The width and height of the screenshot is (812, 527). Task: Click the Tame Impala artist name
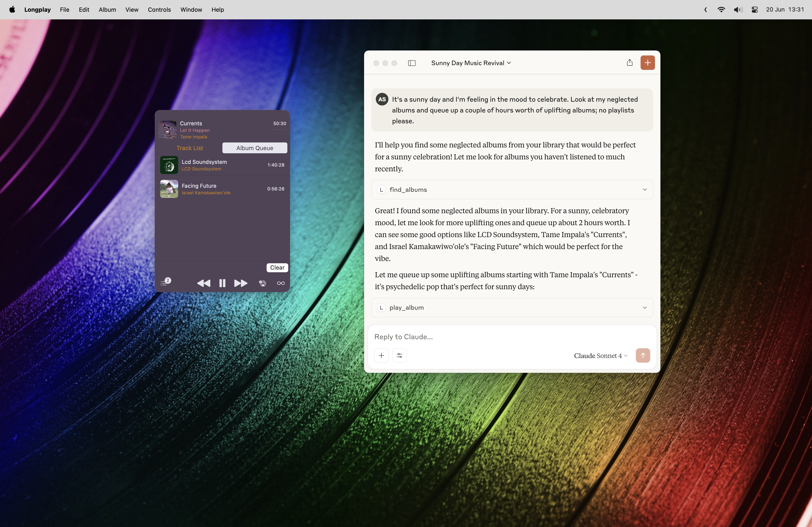[x=194, y=137]
